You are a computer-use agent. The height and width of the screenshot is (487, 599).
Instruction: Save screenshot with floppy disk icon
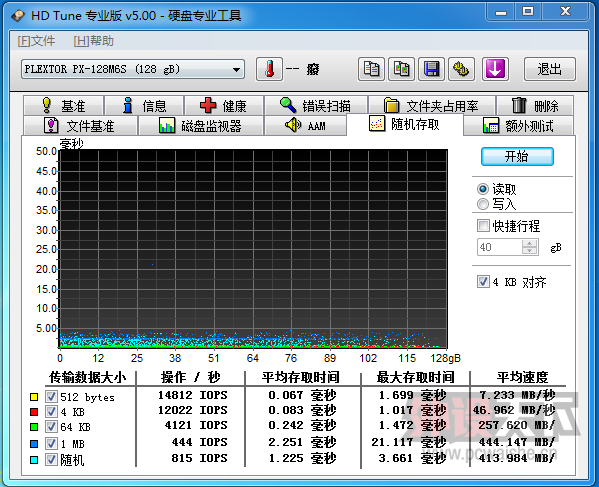click(x=431, y=69)
